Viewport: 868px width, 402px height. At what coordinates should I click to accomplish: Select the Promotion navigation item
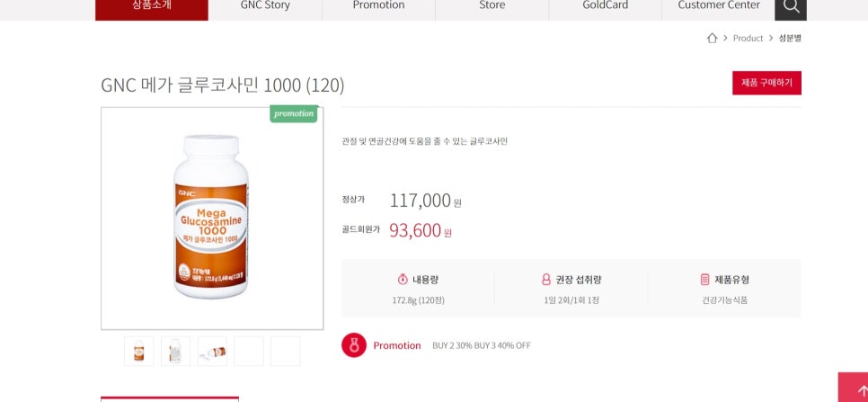point(378,7)
